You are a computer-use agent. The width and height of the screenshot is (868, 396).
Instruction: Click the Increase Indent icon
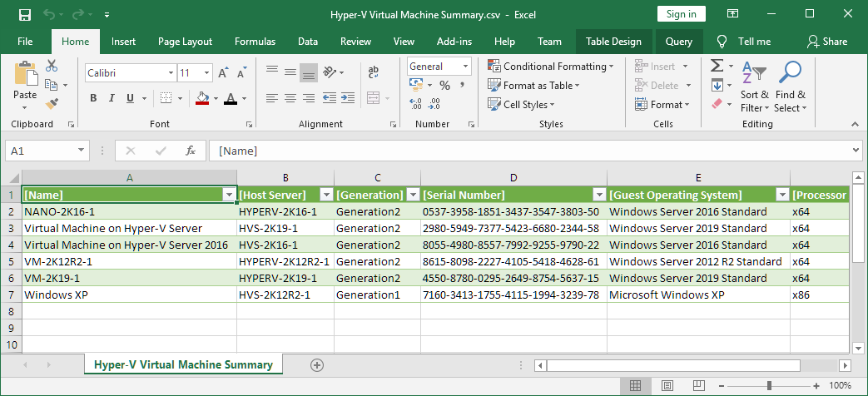pyautogui.click(x=348, y=98)
